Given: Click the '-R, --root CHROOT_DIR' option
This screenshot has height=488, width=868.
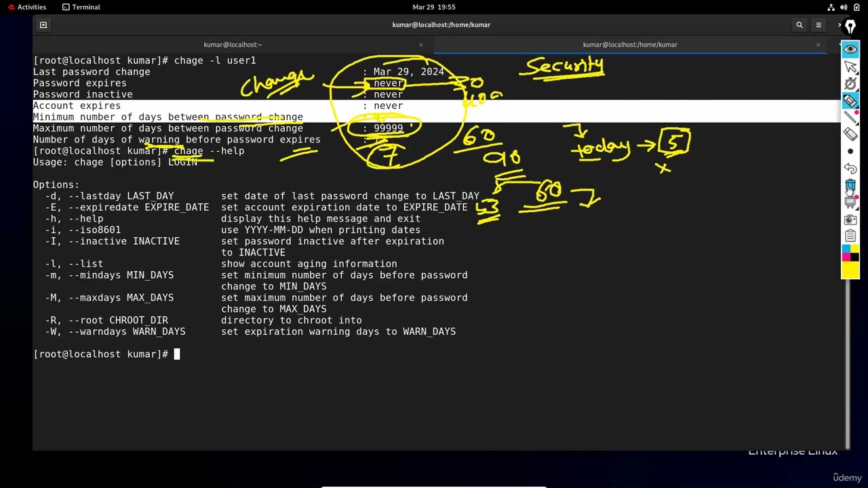Looking at the screenshot, I should pos(106,321).
